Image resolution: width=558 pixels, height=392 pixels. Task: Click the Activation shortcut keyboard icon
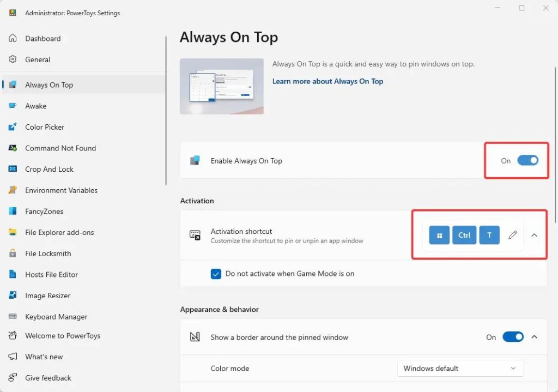(195, 235)
